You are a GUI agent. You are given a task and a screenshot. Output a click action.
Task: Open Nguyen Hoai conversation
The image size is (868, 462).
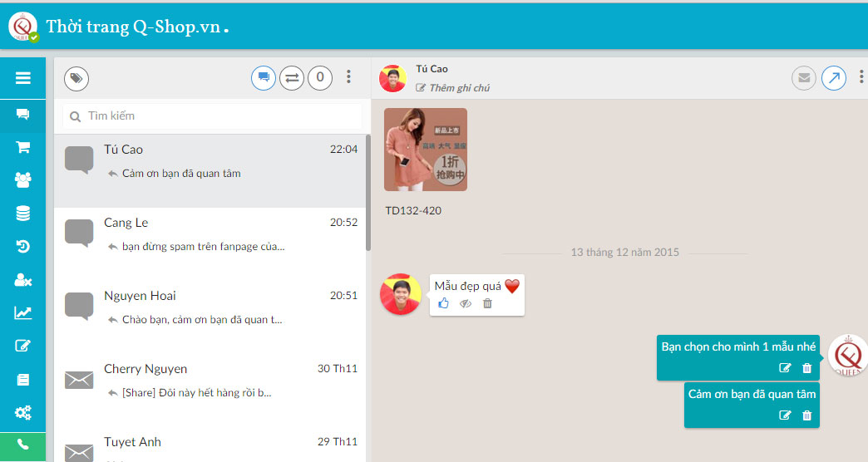coord(210,317)
